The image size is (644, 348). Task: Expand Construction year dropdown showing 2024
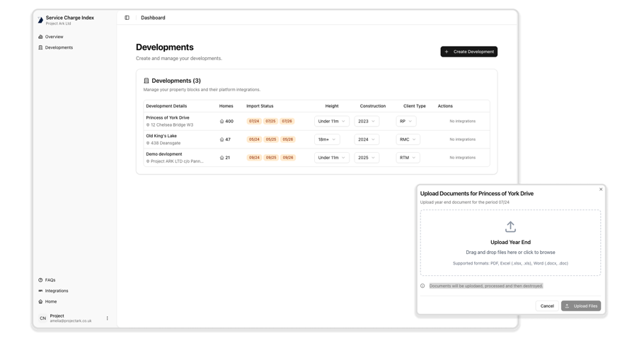click(x=367, y=139)
